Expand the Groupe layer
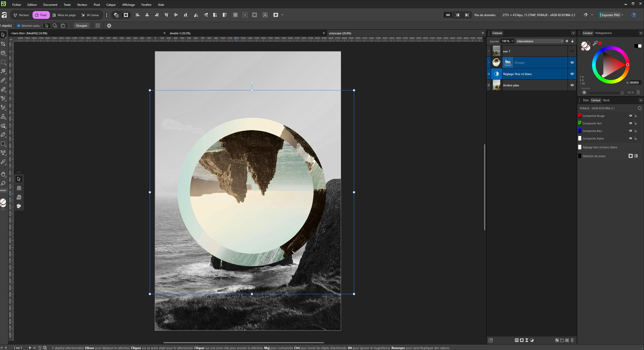Image resolution: width=644 pixels, height=350 pixels. point(489,62)
